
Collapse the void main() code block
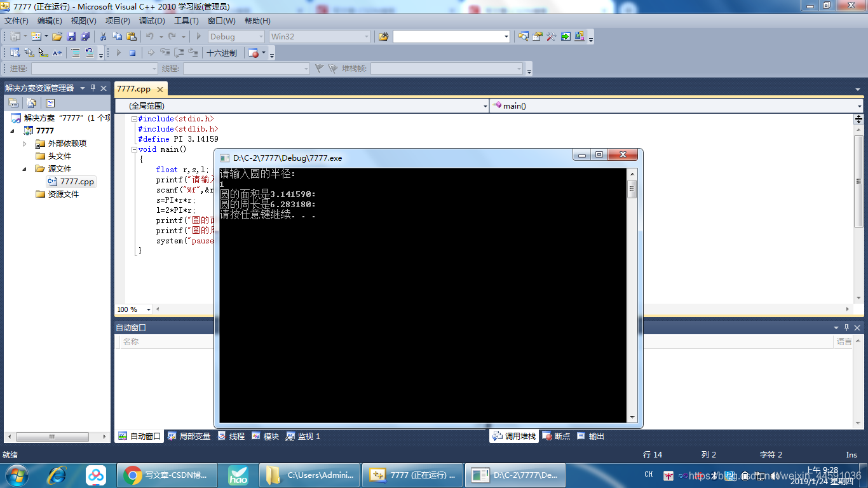[134, 149]
